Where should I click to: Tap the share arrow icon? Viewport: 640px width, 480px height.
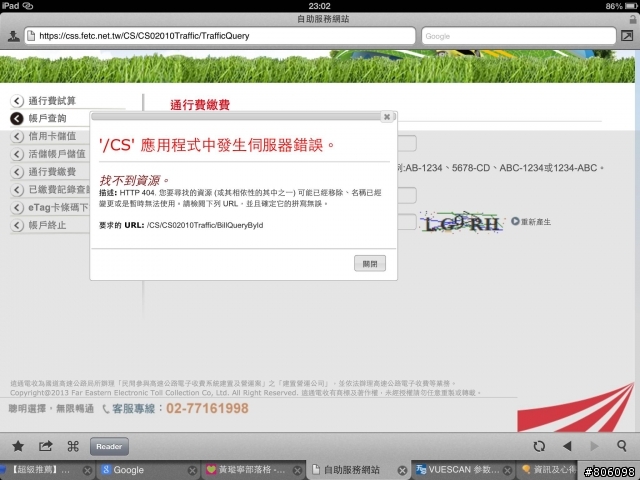[45, 446]
